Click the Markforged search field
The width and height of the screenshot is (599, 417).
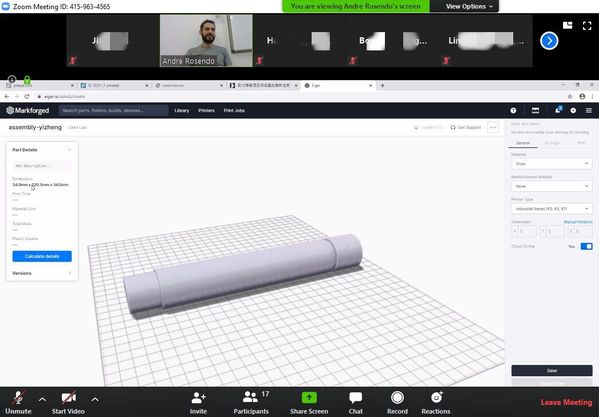113,110
